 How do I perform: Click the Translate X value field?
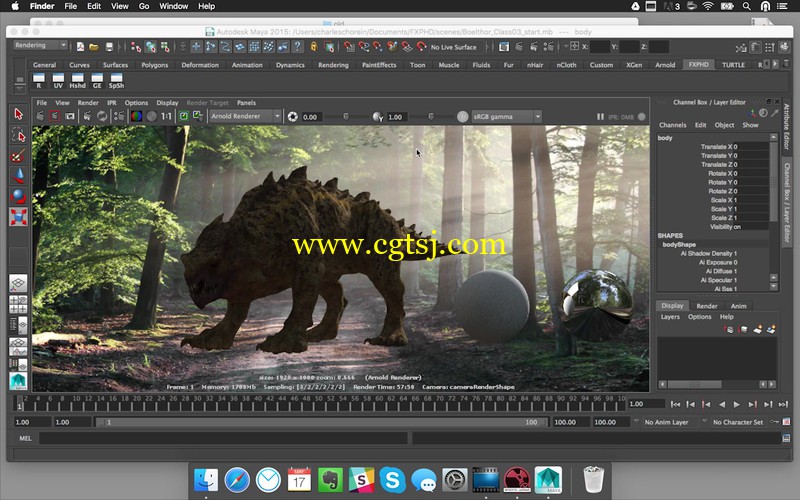(751, 146)
